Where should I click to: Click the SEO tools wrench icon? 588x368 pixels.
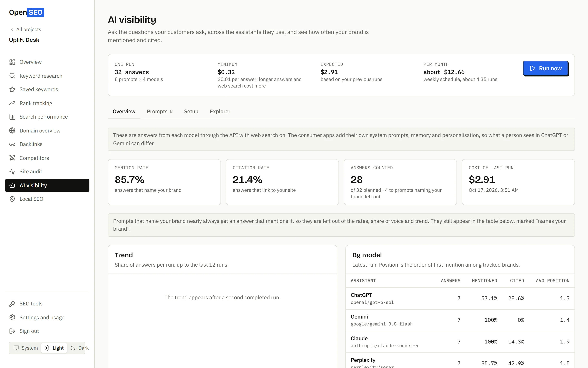[x=12, y=304]
